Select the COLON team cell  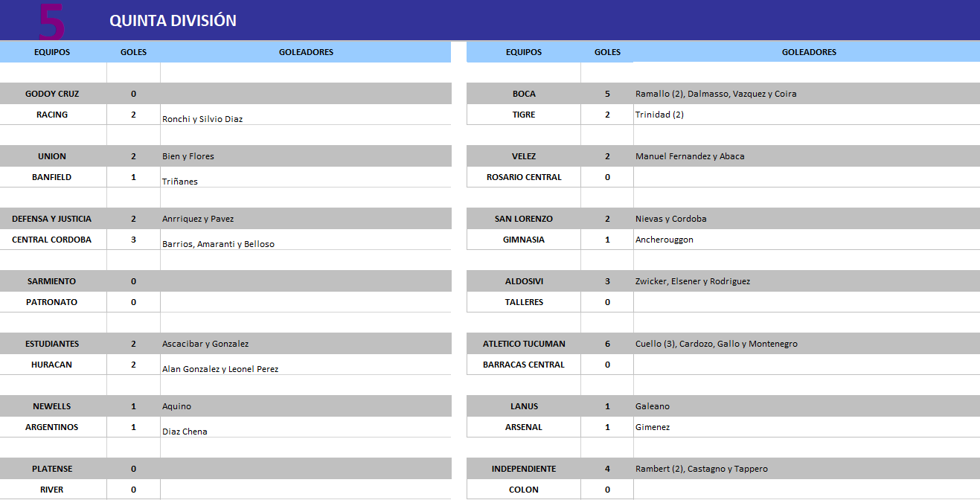(524, 490)
